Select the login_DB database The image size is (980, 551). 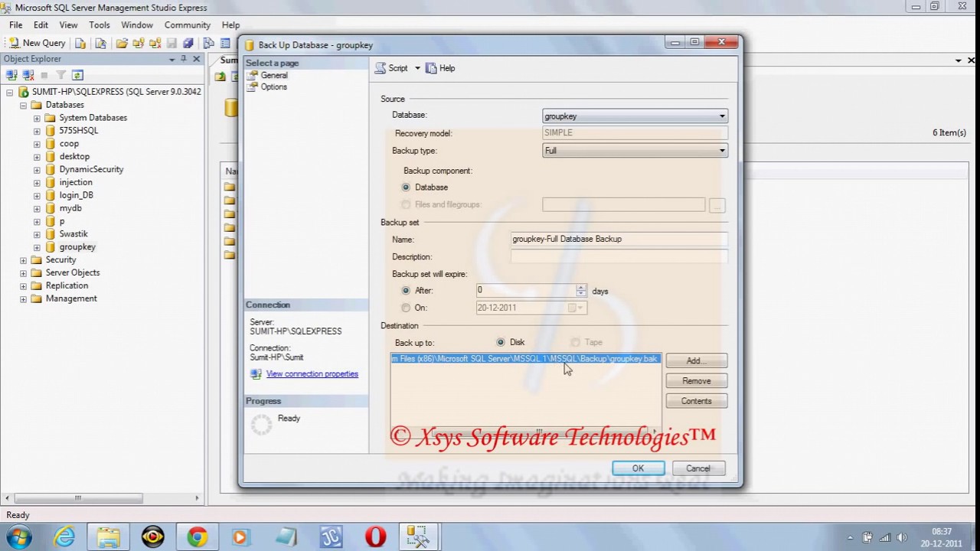click(76, 195)
